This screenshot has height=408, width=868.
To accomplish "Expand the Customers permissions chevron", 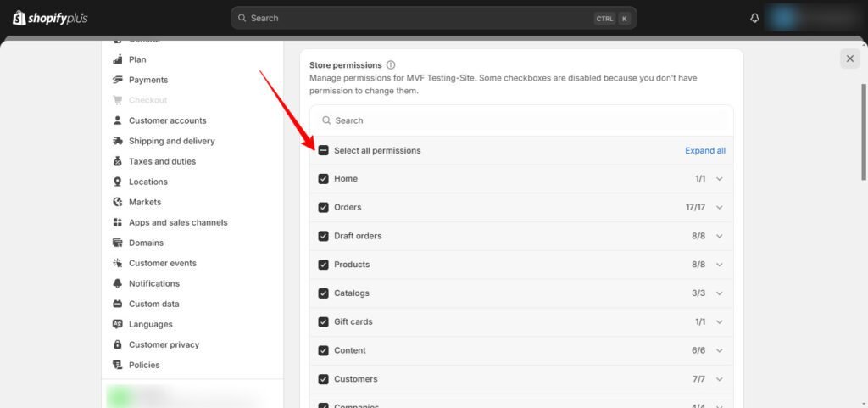I will coord(720,379).
